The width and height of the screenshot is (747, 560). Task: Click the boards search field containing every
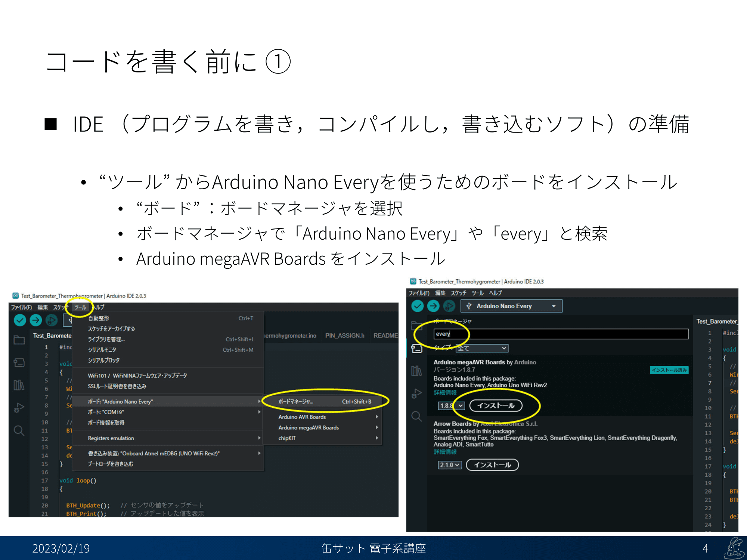(x=561, y=334)
